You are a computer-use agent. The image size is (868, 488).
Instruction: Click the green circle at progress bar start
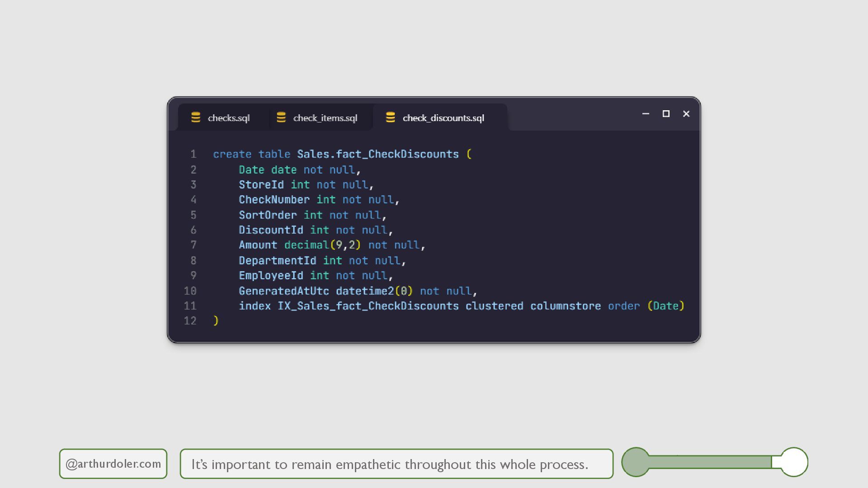pos(636,462)
